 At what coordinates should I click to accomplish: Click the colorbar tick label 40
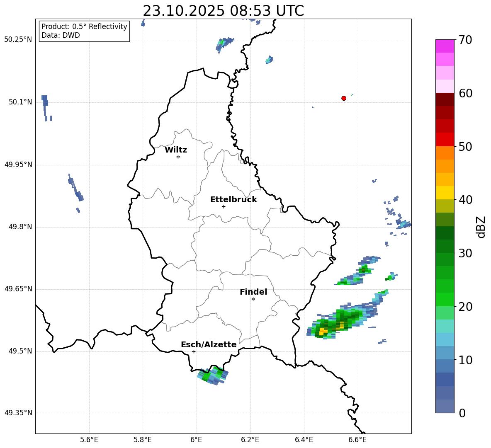465,200
